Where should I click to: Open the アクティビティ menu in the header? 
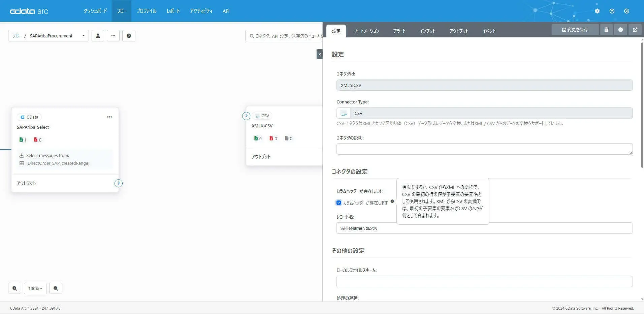coord(201,11)
